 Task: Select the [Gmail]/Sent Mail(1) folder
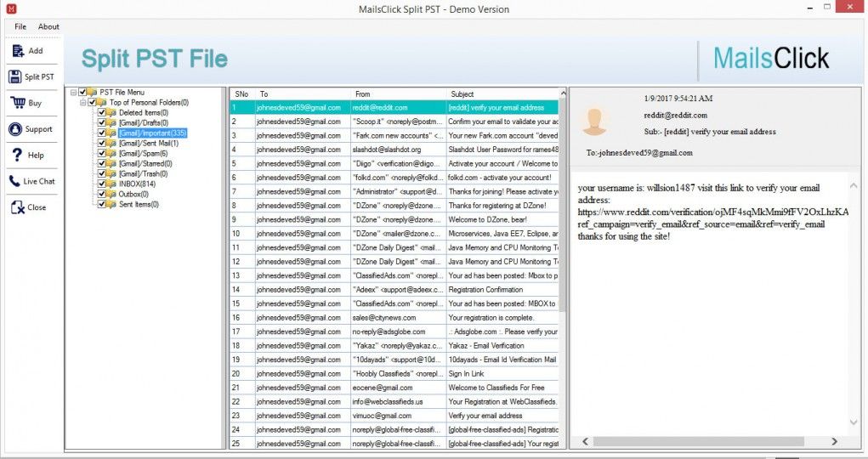pyautogui.click(x=149, y=143)
